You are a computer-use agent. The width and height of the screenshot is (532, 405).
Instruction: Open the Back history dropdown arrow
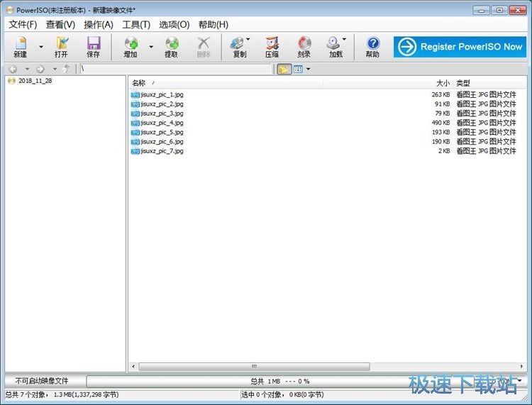click(27, 70)
